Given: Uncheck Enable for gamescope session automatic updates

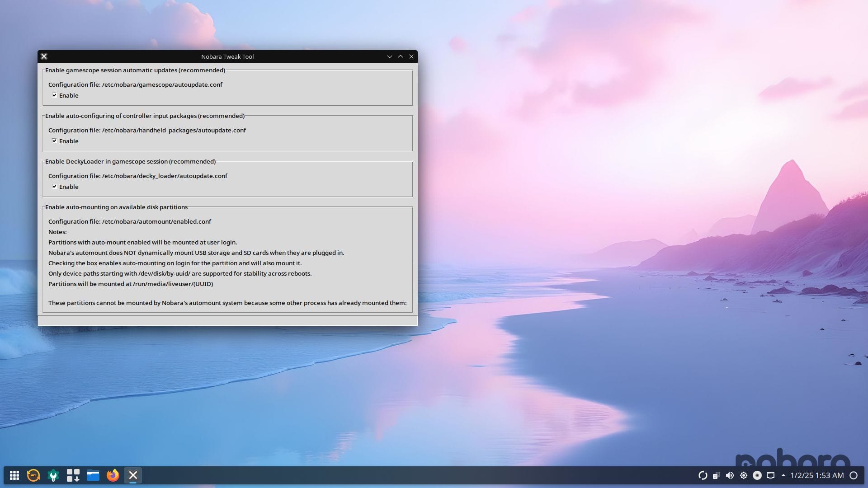Looking at the screenshot, I should point(55,95).
